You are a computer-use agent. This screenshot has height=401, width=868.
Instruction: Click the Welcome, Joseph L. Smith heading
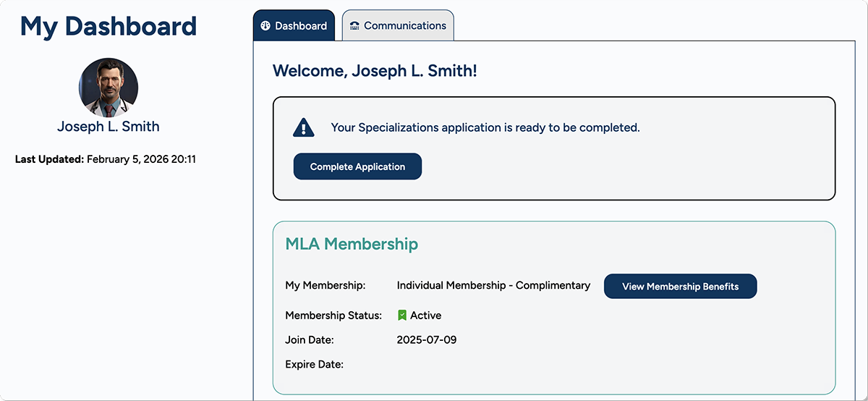coord(375,71)
